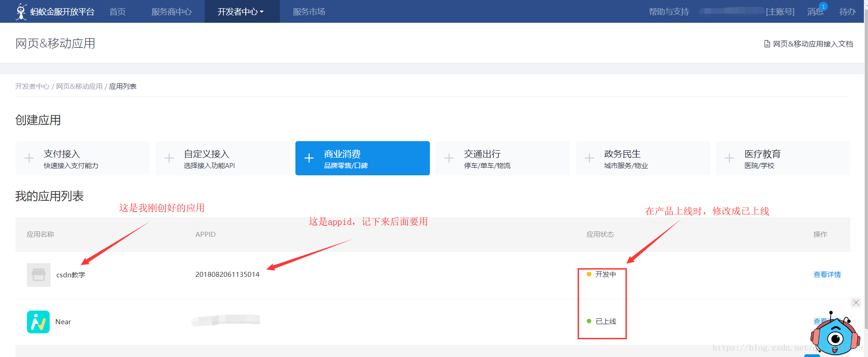The width and height of the screenshot is (868, 357).
Task: Open 服务市场 in the top navigation
Action: pos(309,11)
